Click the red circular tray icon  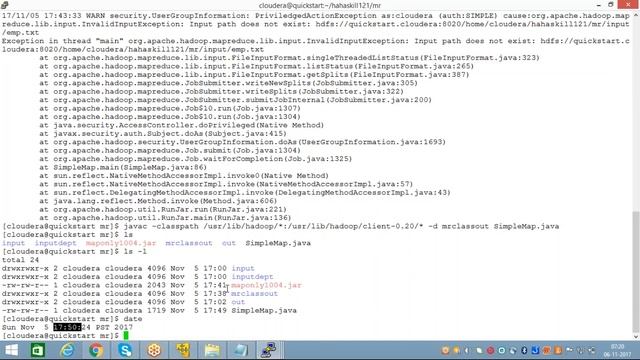click(x=491, y=350)
